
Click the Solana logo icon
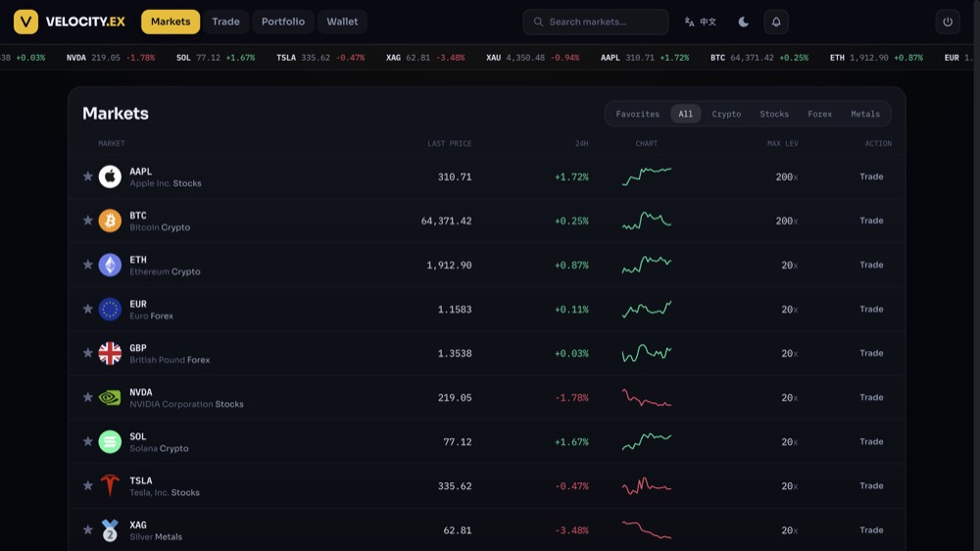pyautogui.click(x=110, y=441)
